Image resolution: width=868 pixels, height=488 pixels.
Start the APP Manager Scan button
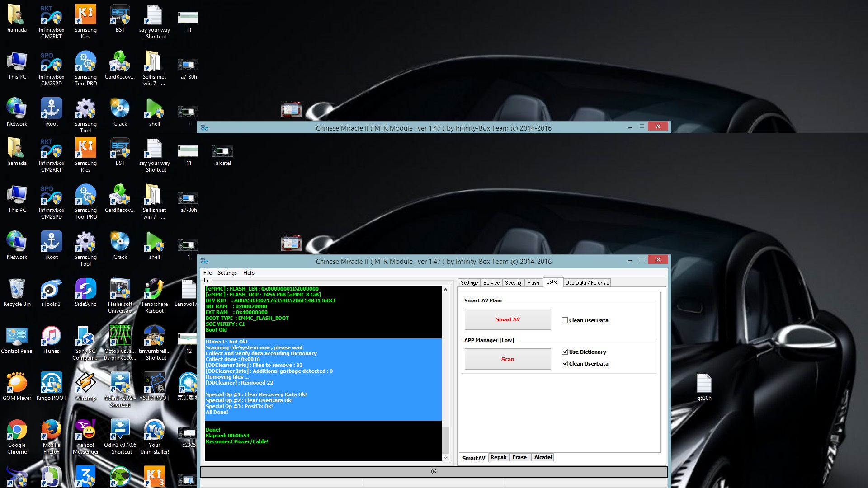pos(508,359)
